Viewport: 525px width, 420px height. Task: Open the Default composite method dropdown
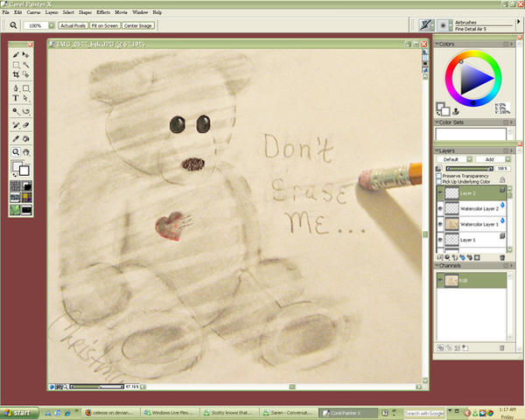tap(469, 159)
